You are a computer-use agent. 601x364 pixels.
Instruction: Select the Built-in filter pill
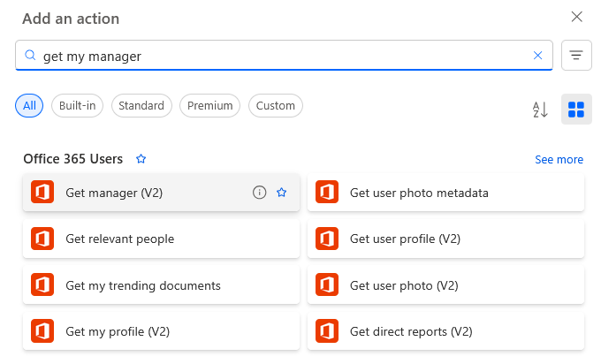(78, 105)
